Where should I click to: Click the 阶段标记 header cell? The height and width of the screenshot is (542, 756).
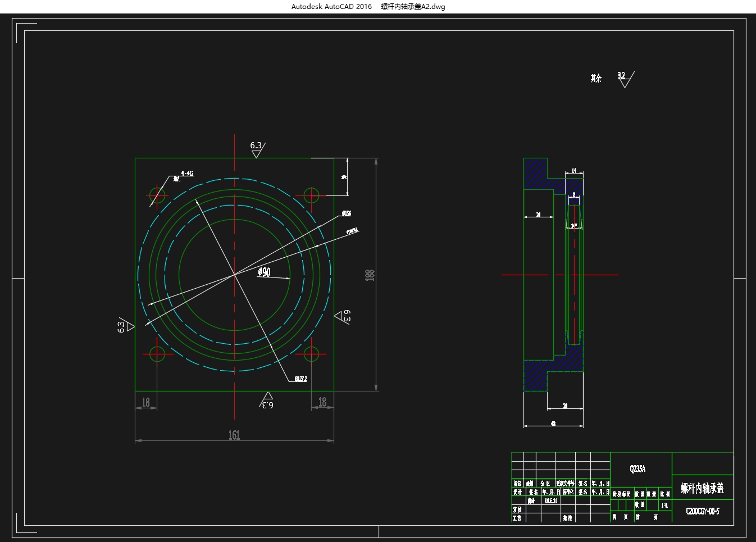point(621,494)
